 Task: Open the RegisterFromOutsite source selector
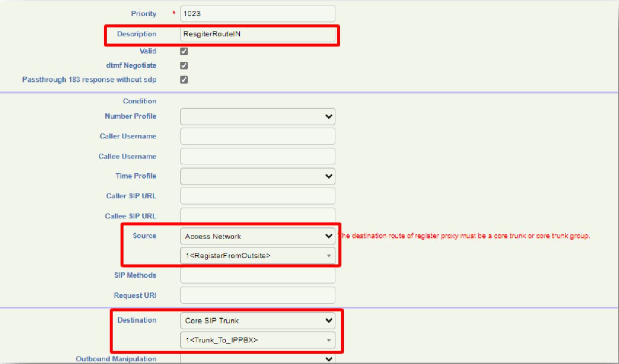(x=257, y=255)
